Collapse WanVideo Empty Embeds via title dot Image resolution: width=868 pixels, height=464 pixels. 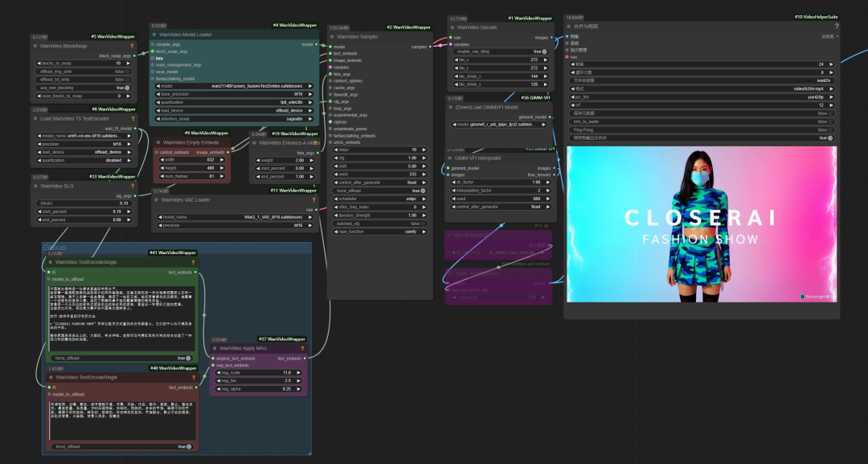(x=158, y=142)
